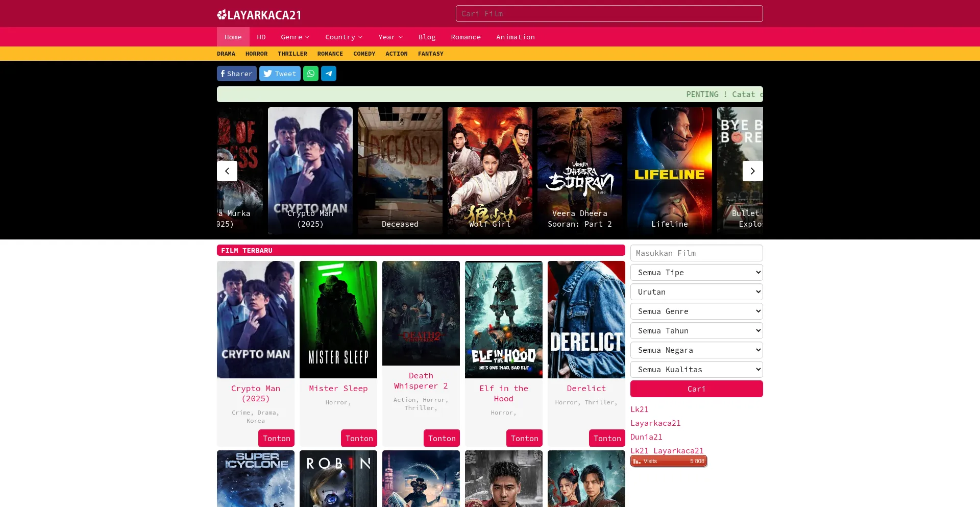Open the Animation menu item
This screenshot has width=980, height=507.
pyautogui.click(x=515, y=37)
